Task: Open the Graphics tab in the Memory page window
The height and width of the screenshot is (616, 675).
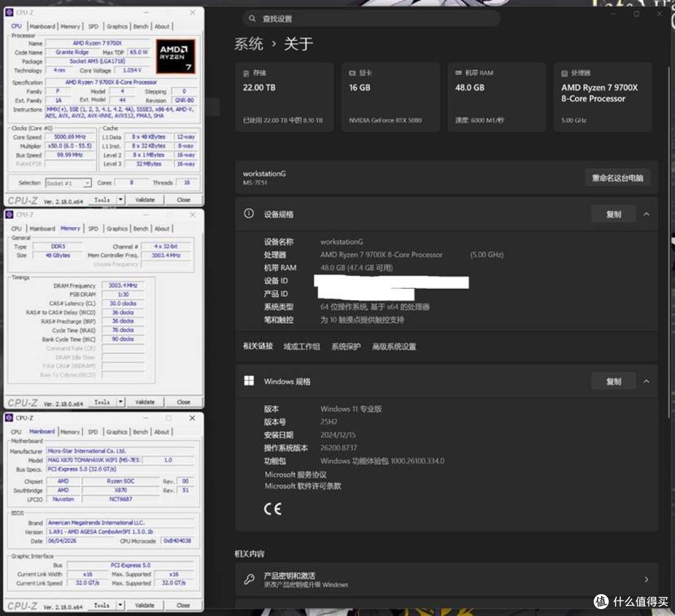Action: tap(117, 229)
